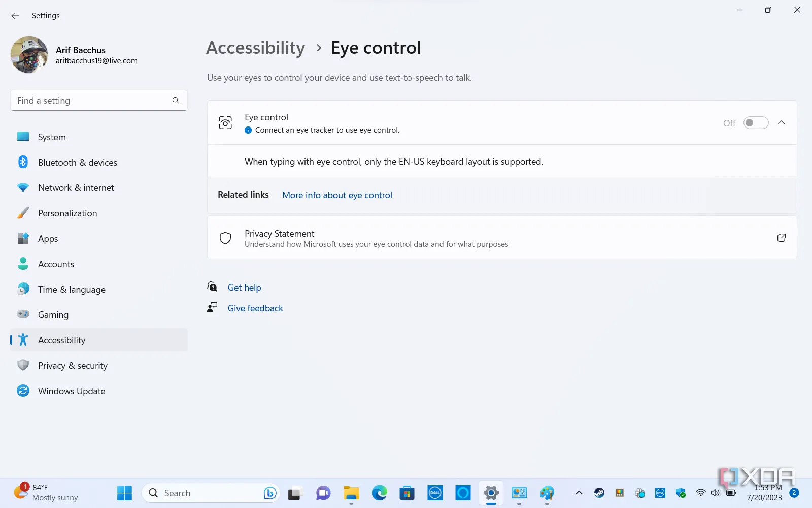Select the Accessibility person icon in sidebar

[x=23, y=340]
